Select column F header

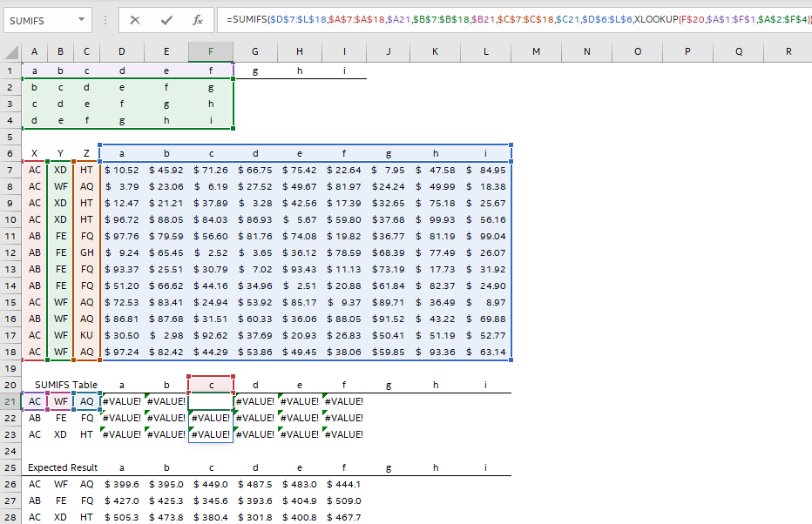(211, 52)
